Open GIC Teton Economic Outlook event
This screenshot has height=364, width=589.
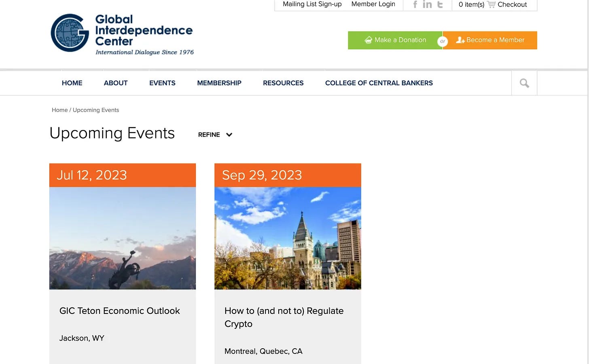point(120,311)
